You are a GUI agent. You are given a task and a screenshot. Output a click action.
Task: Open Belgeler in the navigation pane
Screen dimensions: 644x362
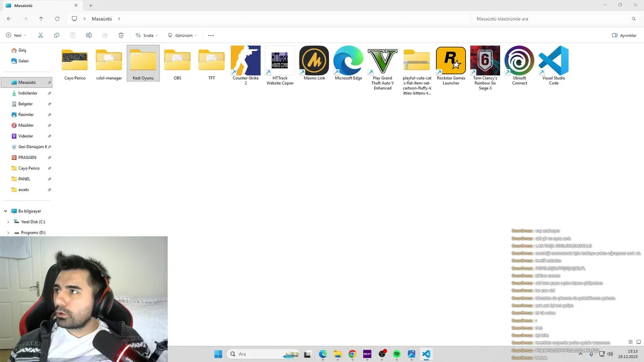click(25, 104)
